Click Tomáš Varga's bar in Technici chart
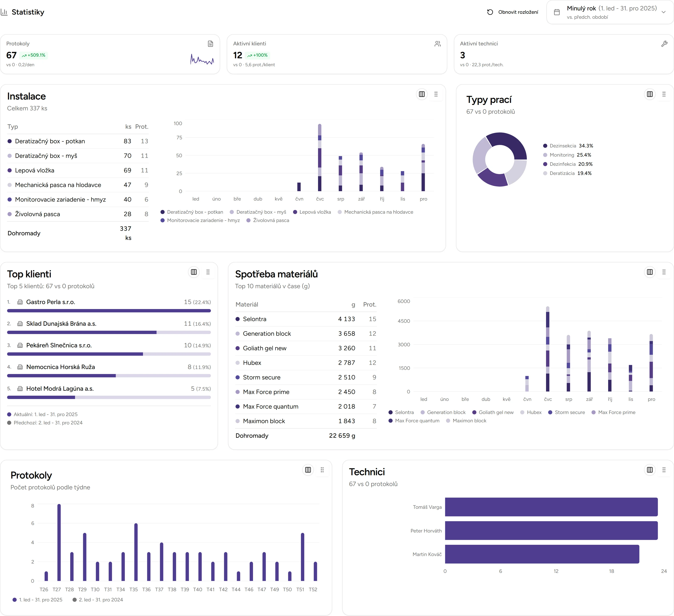Viewport: 674px width, 616px height. 552,507
